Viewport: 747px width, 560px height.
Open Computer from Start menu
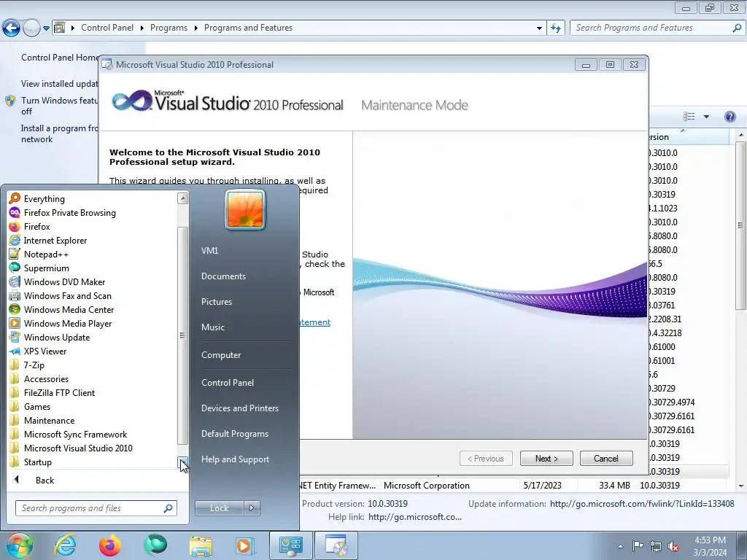(x=221, y=355)
